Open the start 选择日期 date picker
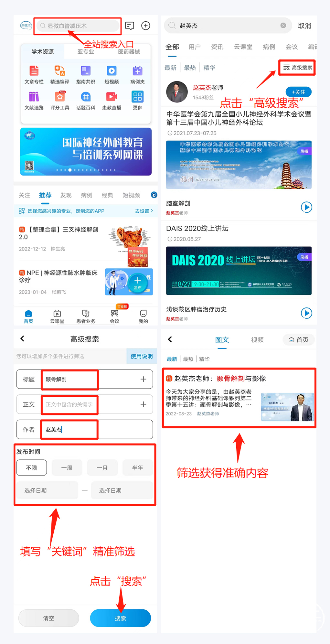Image resolution: width=330 pixels, height=644 pixels. click(47, 490)
